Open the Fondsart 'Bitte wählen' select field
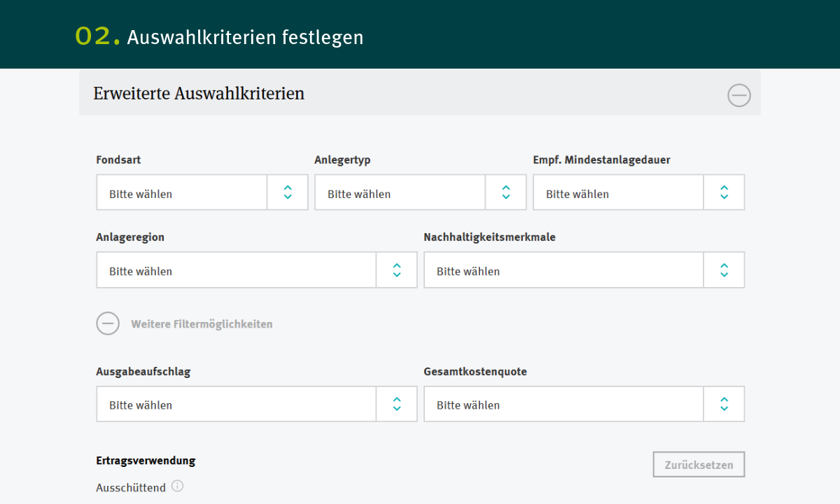The width and height of the screenshot is (840, 504). tap(182, 193)
